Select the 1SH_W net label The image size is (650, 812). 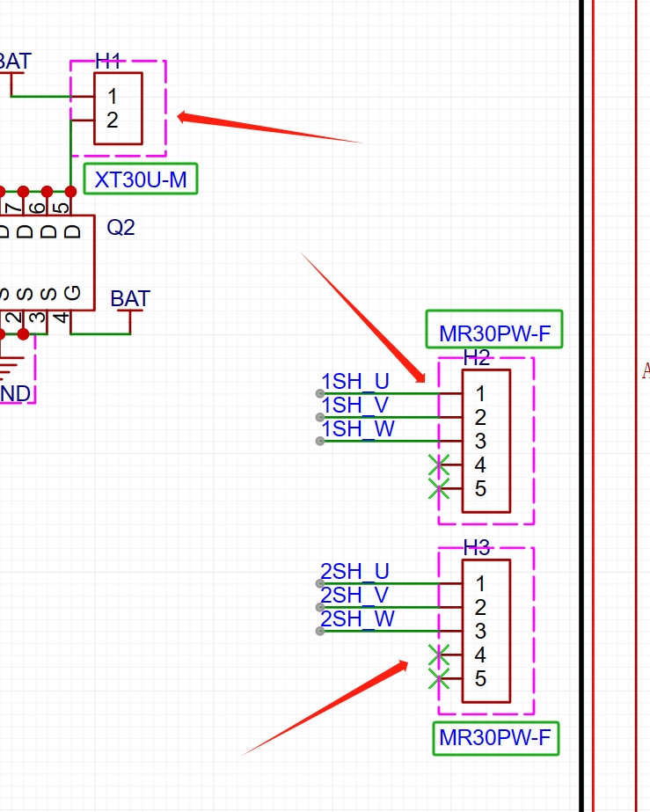point(358,429)
